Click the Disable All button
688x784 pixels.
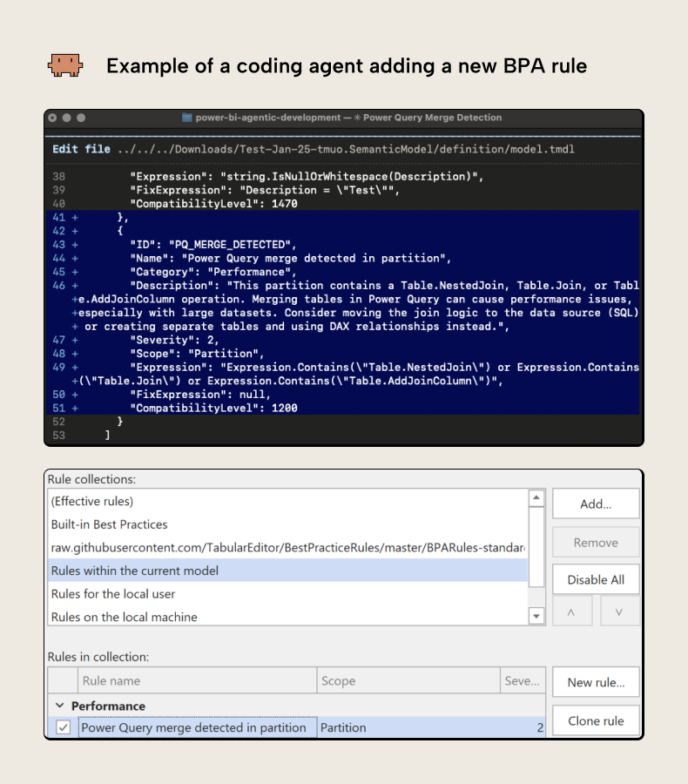coord(596,578)
